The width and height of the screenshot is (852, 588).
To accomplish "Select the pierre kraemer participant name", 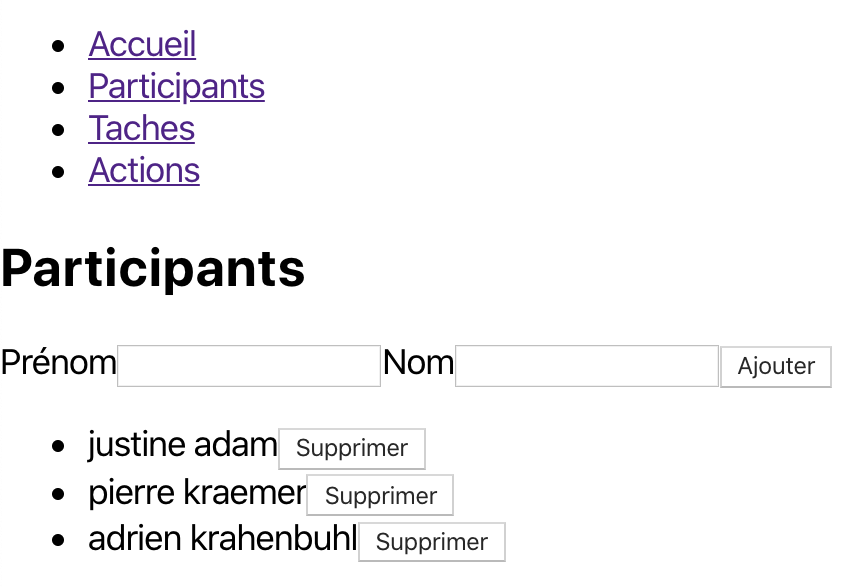I will 196,492.
